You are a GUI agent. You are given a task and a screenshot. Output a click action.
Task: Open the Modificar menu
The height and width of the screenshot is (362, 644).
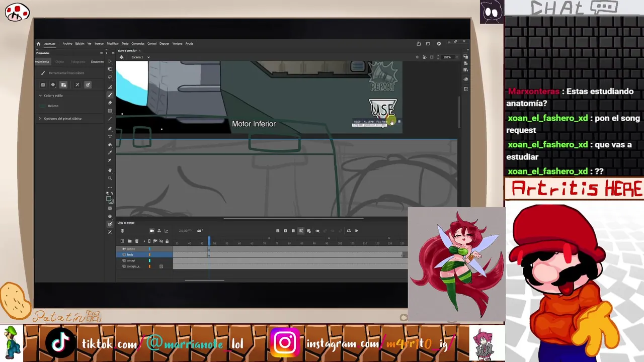click(113, 44)
